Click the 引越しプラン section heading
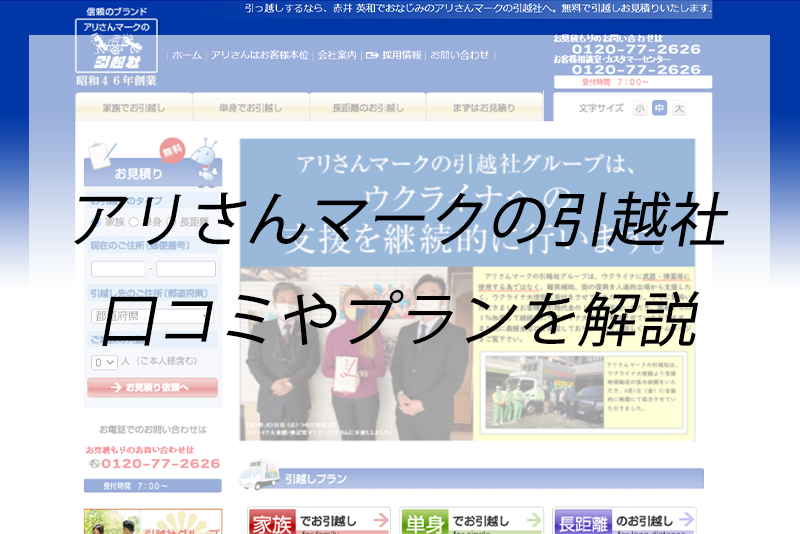 click(x=316, y=479)
